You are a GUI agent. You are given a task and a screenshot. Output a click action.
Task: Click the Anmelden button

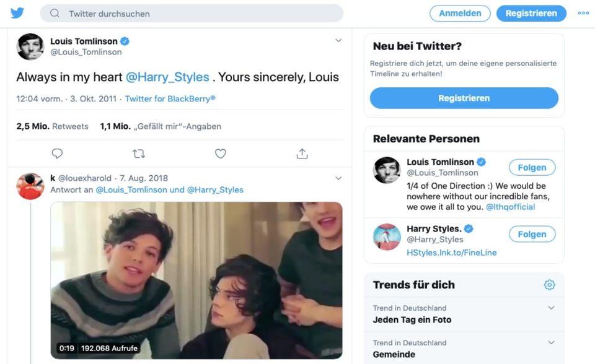[x=460, y=13]
